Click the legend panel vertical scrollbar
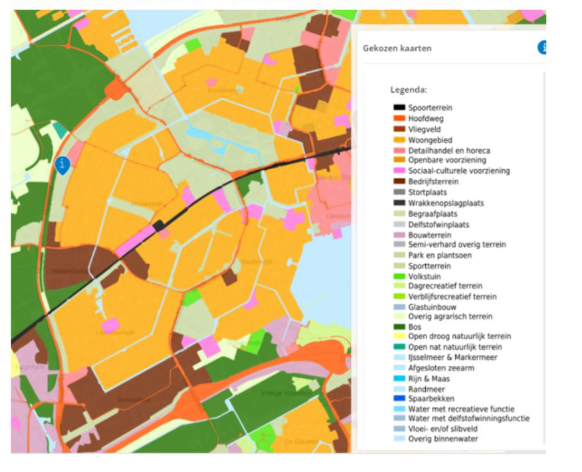 [x=544, y=258]
